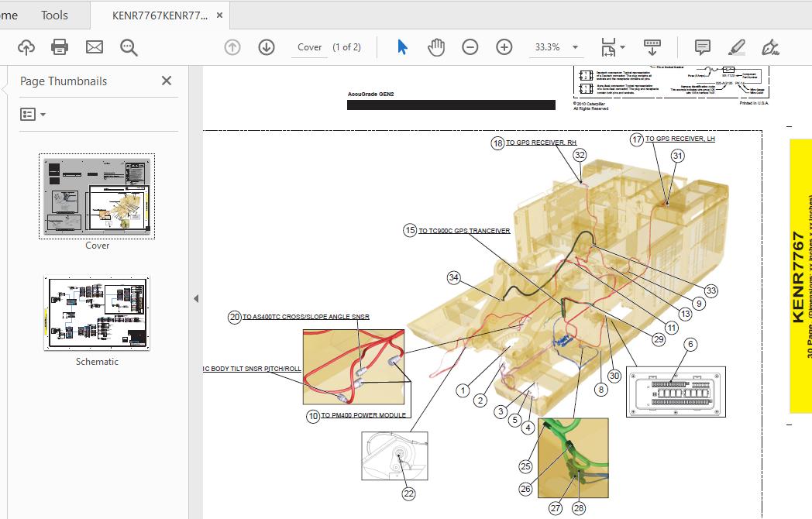Viewport: 812px width, 519px height.
Task: Activate the arrow selection tool
Action: click(402, 47)
